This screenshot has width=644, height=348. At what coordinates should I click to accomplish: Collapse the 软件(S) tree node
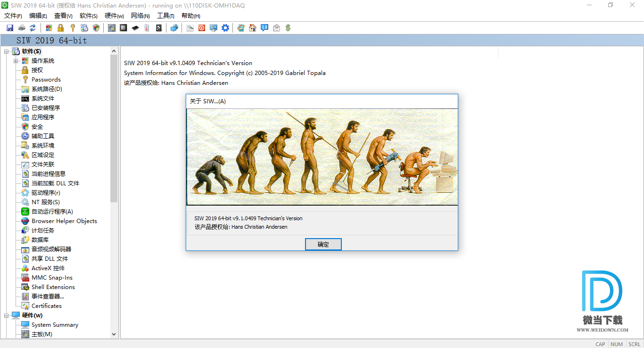point(7,51)
